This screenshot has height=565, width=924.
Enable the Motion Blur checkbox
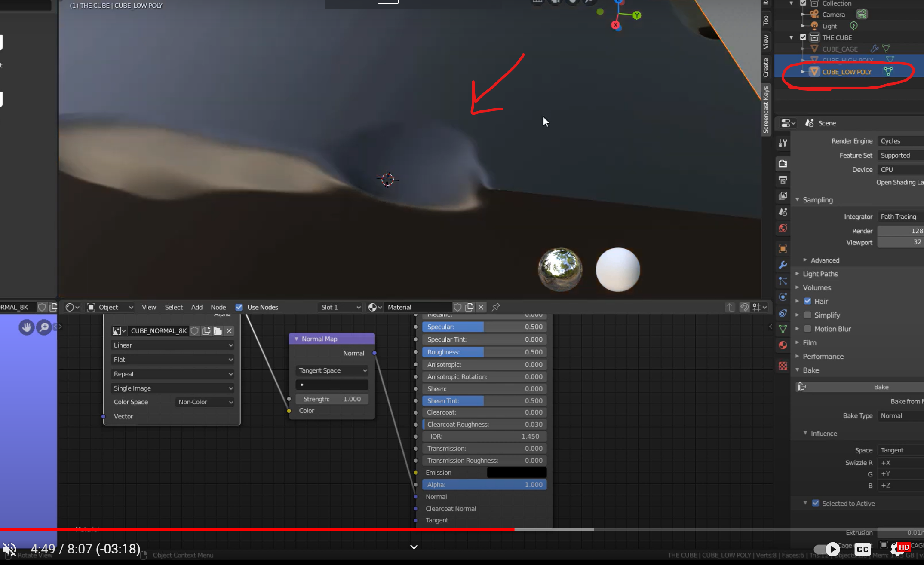click(807, 329)
